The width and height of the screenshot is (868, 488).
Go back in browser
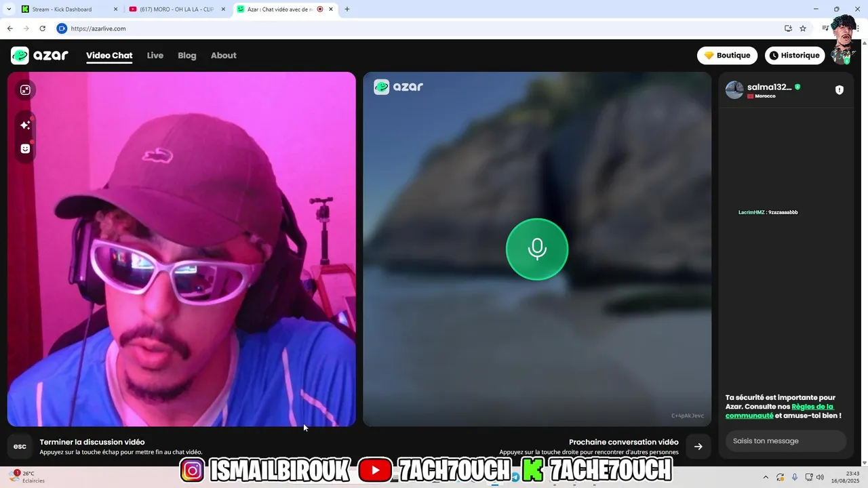point(9,28)
